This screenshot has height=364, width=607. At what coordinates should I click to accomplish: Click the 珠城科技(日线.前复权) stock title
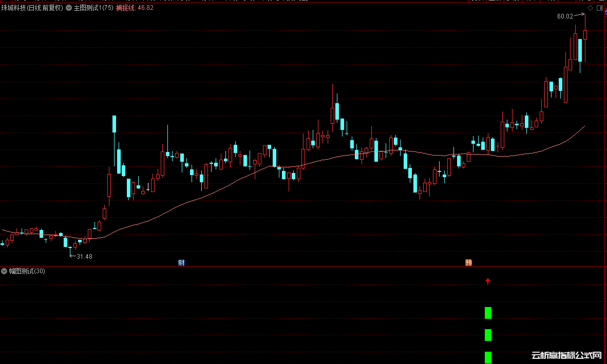32,8
